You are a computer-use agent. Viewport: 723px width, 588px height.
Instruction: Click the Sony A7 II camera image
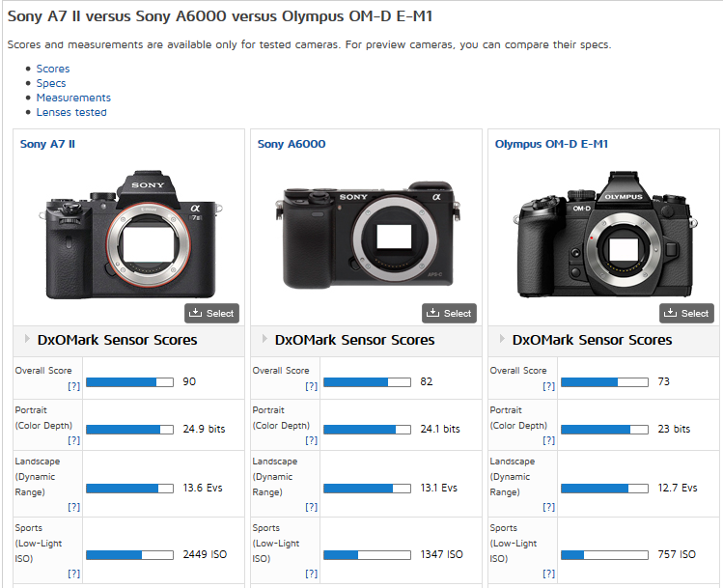(x=128, y=235)
